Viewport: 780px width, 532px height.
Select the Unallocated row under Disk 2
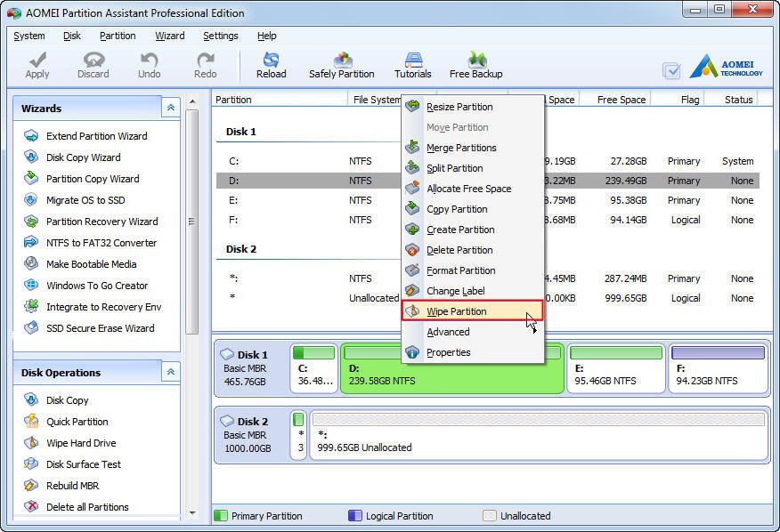[488, 298]
